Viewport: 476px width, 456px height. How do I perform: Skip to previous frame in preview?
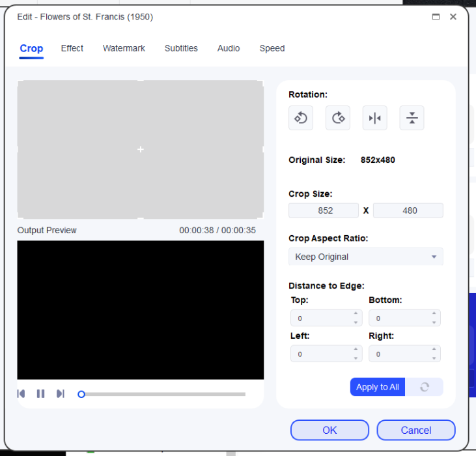[21, 393]
